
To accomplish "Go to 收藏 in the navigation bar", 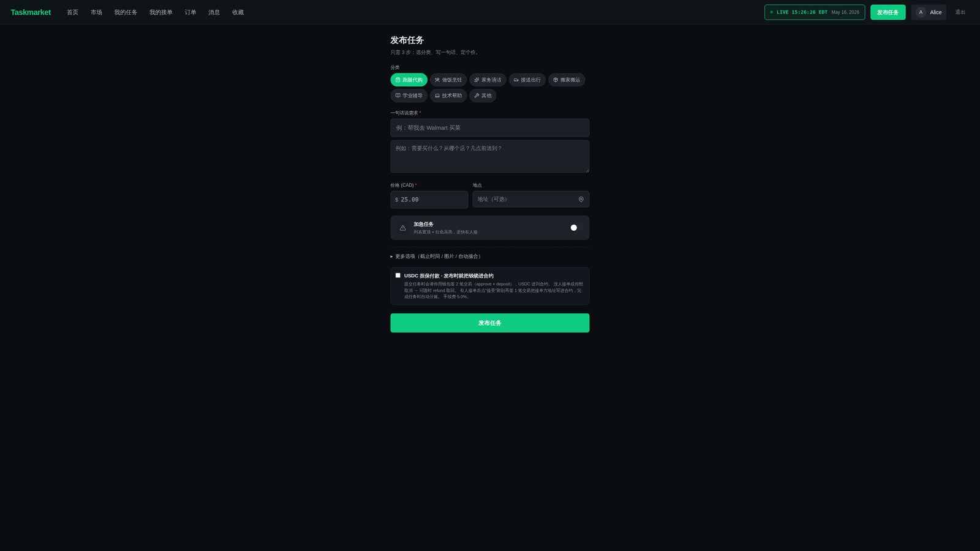I will (x=238, y=12).
